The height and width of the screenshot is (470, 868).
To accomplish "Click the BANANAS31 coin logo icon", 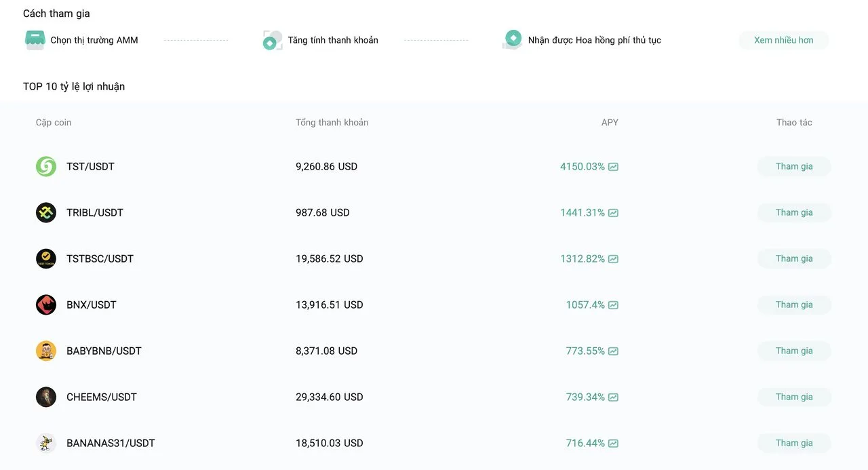I will pos(46,443).
